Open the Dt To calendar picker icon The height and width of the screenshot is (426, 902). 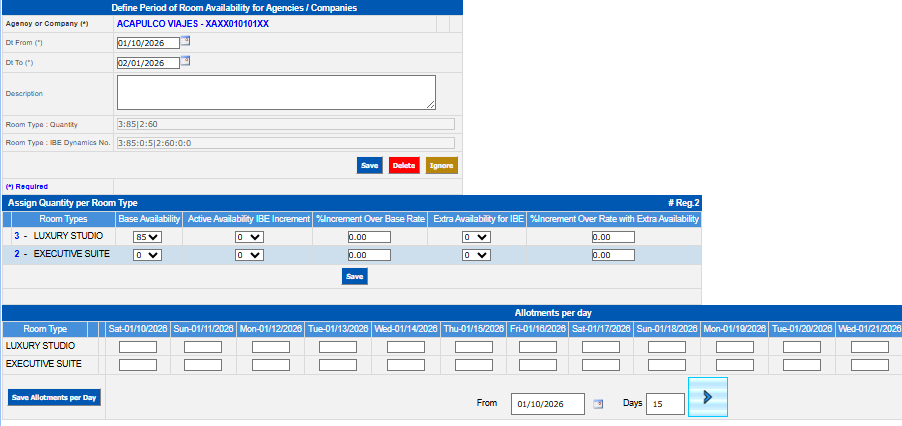point(185,61)
